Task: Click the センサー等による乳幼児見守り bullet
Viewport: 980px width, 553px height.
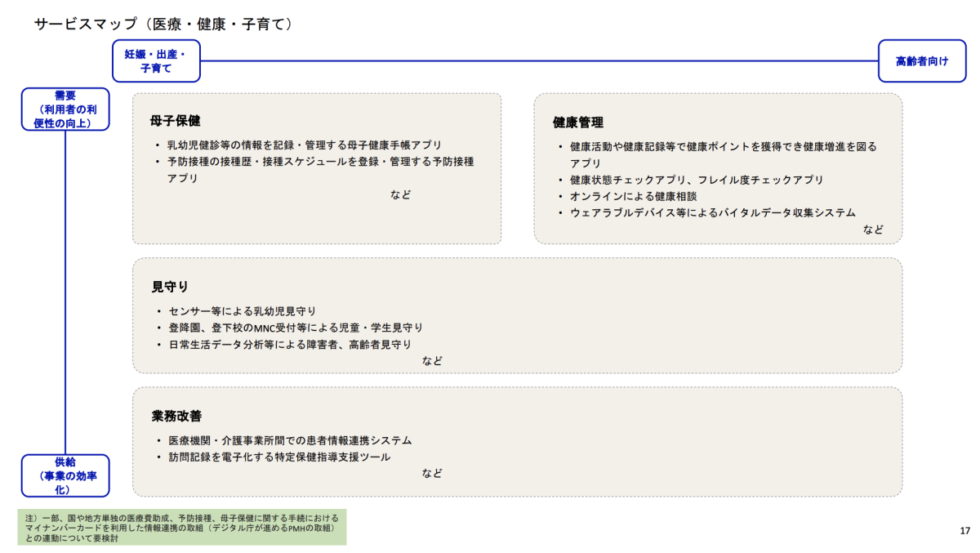Action: click(x=242, y=311)
